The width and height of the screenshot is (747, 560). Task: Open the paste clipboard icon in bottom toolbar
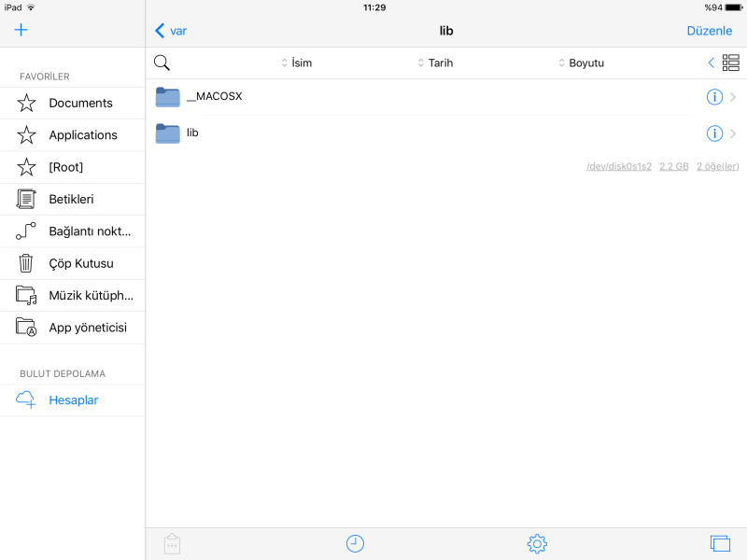point(171,543)
